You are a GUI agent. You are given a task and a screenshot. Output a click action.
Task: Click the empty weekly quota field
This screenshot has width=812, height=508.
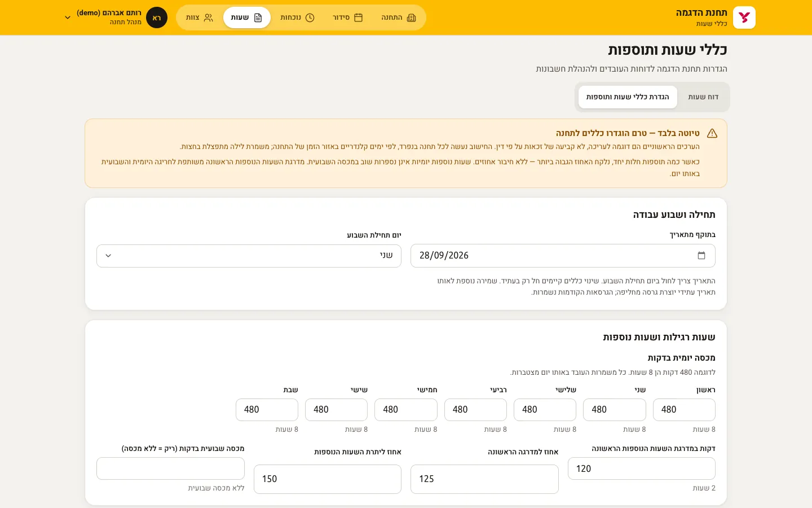point(170,468)
